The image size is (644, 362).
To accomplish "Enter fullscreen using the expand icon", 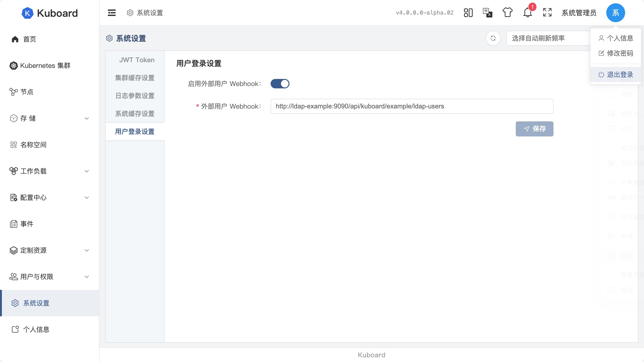I will click(547, 12).
